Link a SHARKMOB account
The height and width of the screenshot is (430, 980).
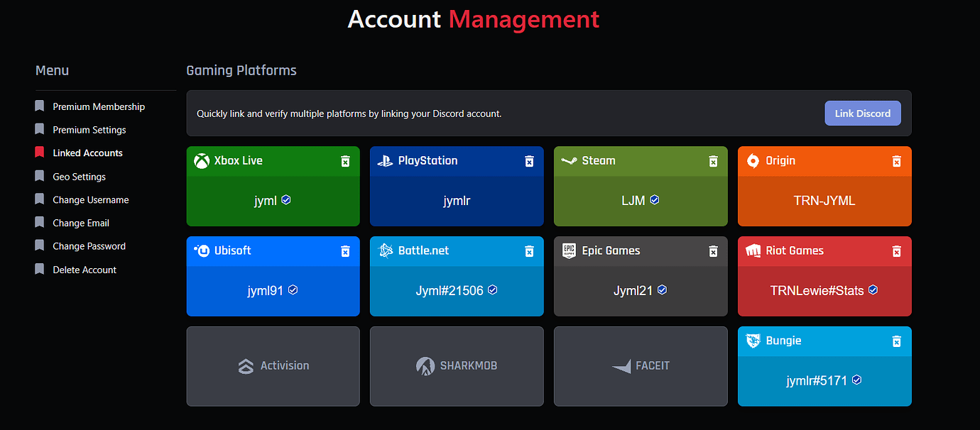click(x=457, y=366)
